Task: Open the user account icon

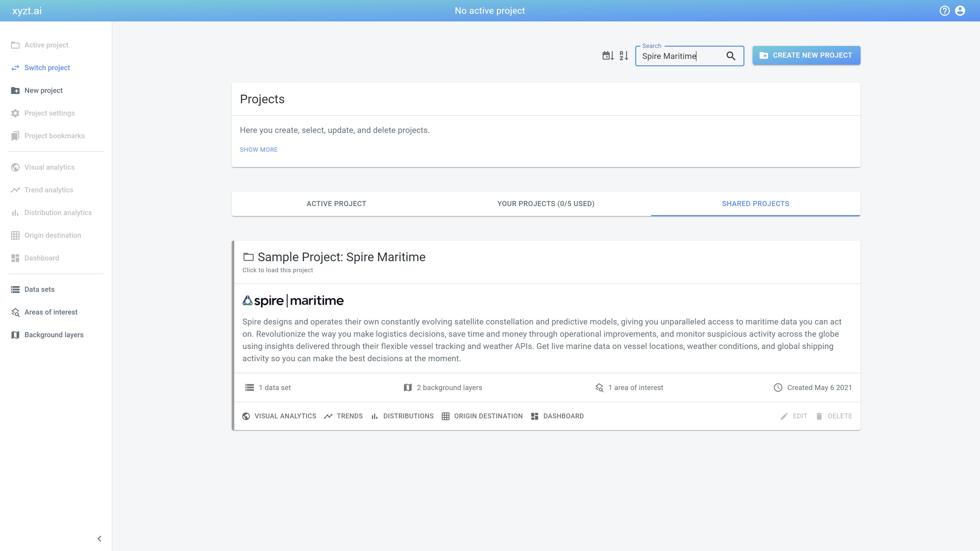Action: click(960, 11)
